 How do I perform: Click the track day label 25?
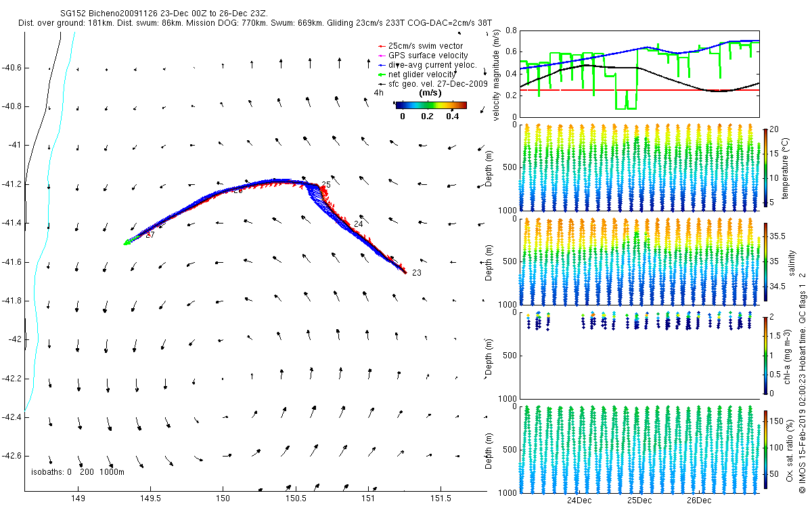point(326,185)
